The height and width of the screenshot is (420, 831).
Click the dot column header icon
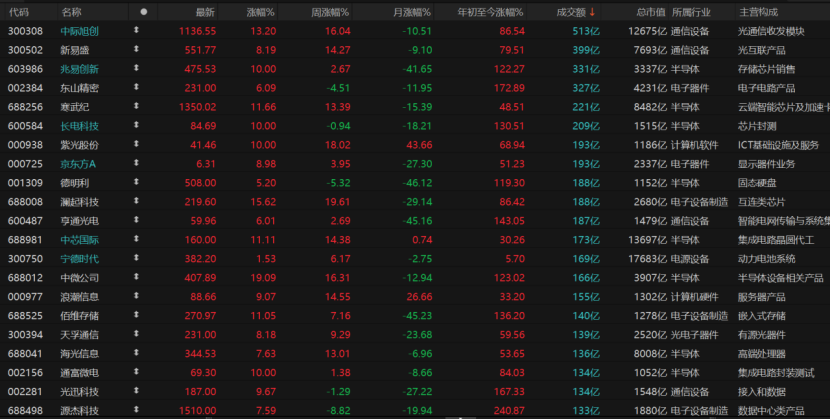[144, 12]
